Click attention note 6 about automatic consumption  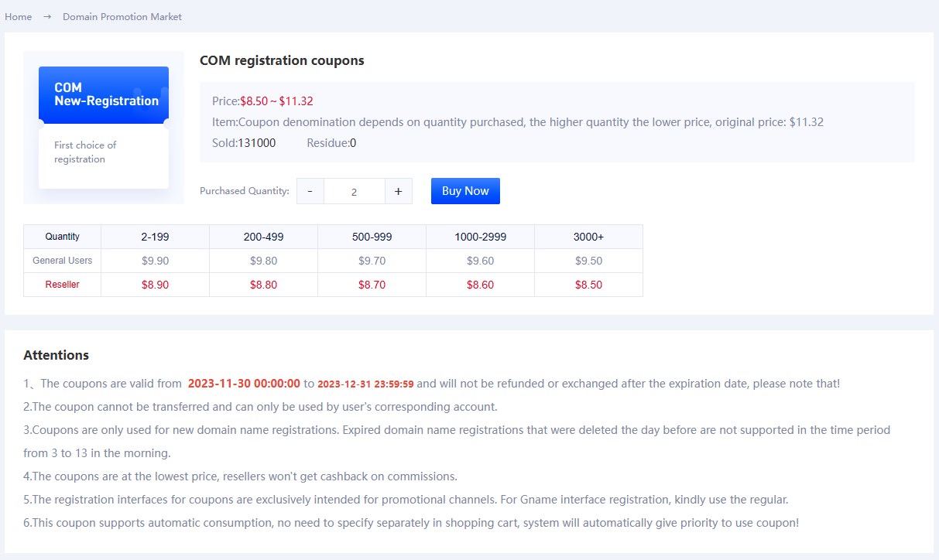[411, 523]
